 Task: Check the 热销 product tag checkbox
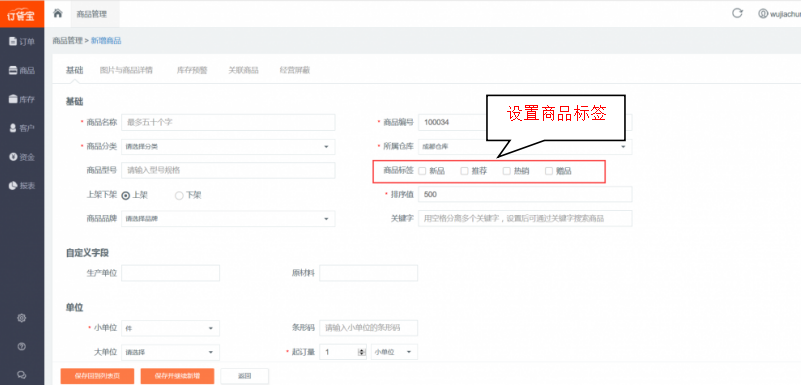[507, 172]
